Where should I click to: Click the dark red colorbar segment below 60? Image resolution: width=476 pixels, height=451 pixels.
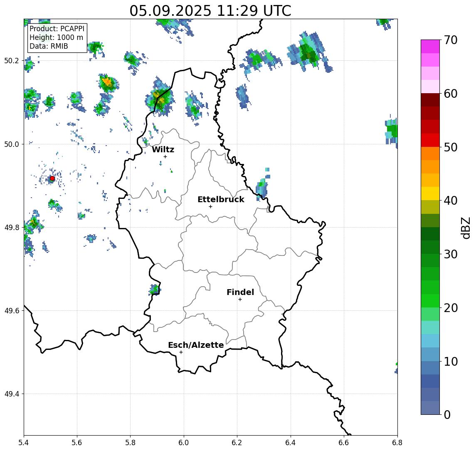click(x=430, y=100)
